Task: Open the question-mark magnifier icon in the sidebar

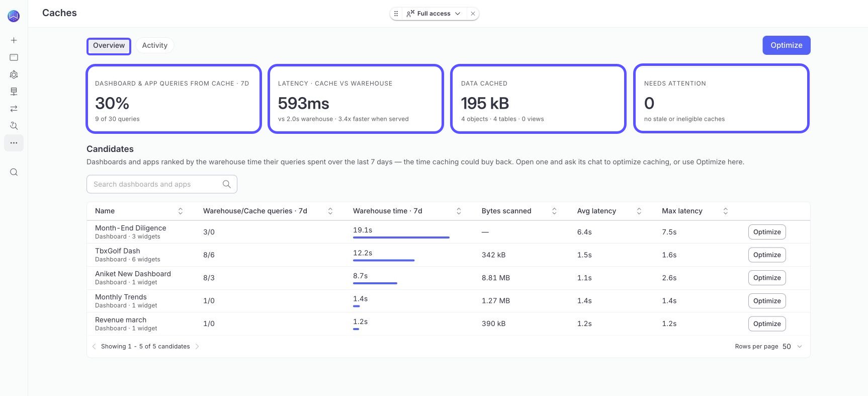Action: [14, 126]
